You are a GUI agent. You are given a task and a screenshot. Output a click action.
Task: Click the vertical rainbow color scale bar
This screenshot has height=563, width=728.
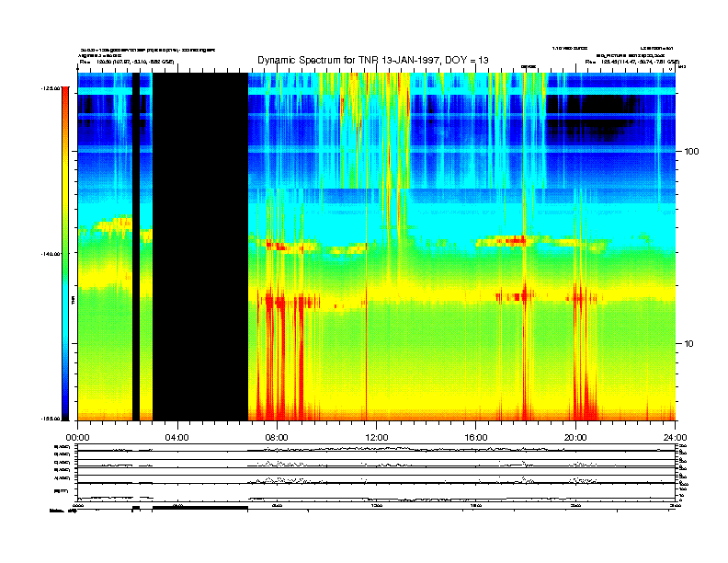pyautogui.click(x=65, y=253)
